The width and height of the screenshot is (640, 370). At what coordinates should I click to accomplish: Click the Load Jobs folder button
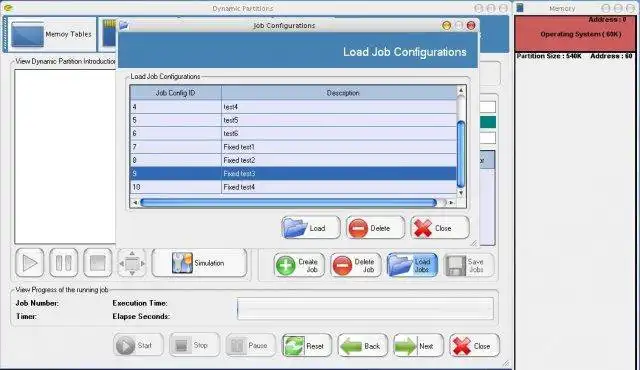(x=412, y=265)
